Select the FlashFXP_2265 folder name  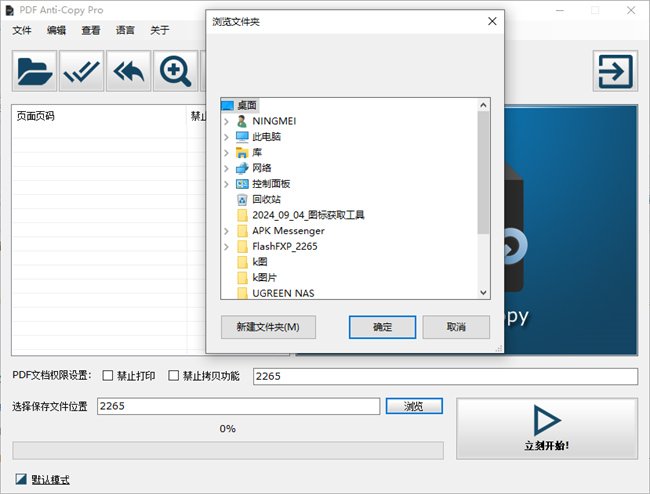[x=285, y=247]
